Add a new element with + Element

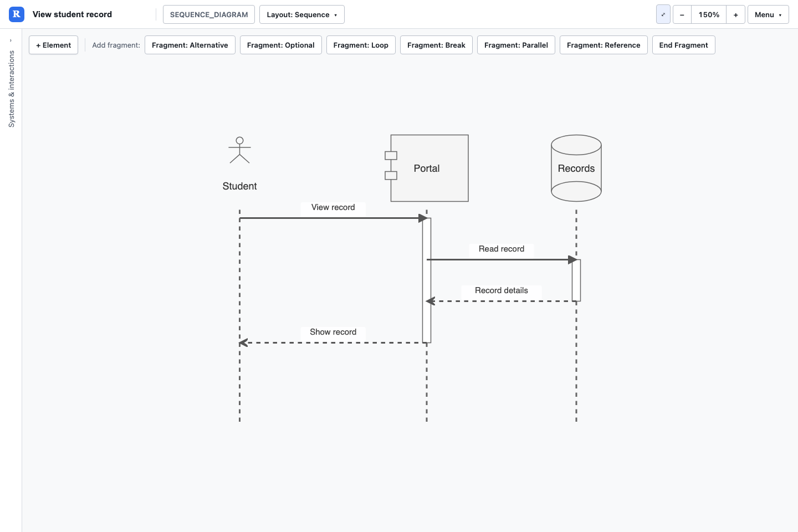53,45
